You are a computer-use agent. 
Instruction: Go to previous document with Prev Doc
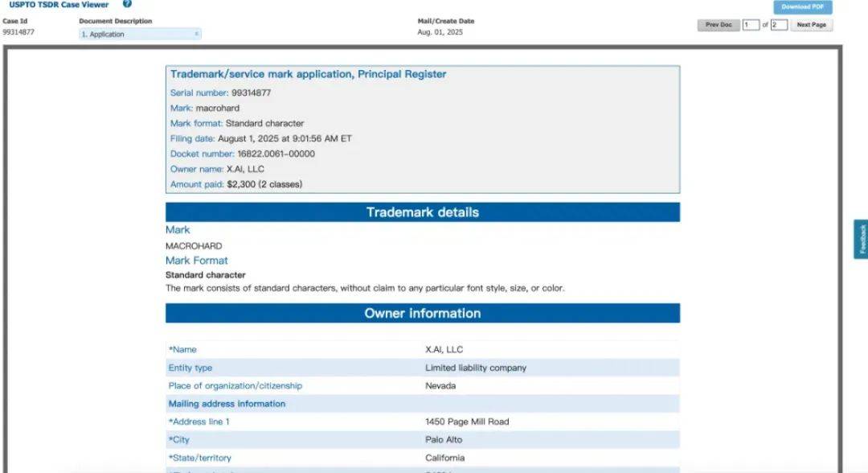tap(719, 25)
